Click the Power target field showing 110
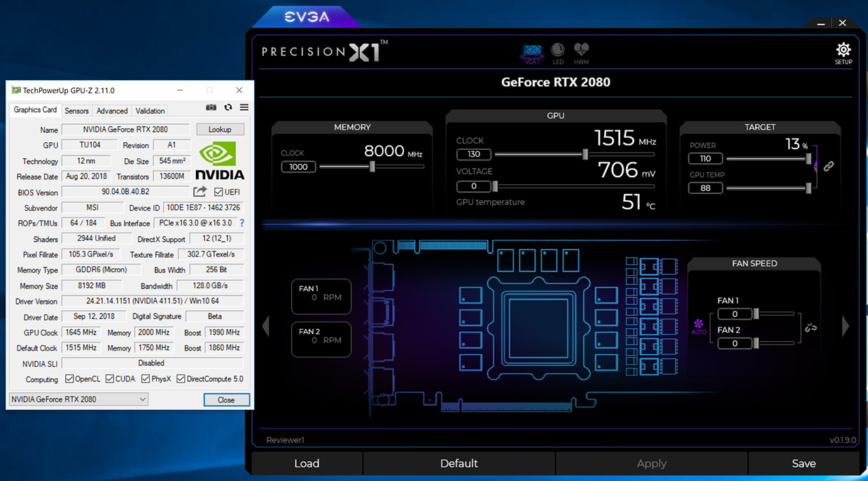This screenshot has width=868, height=481. (706, 159)
